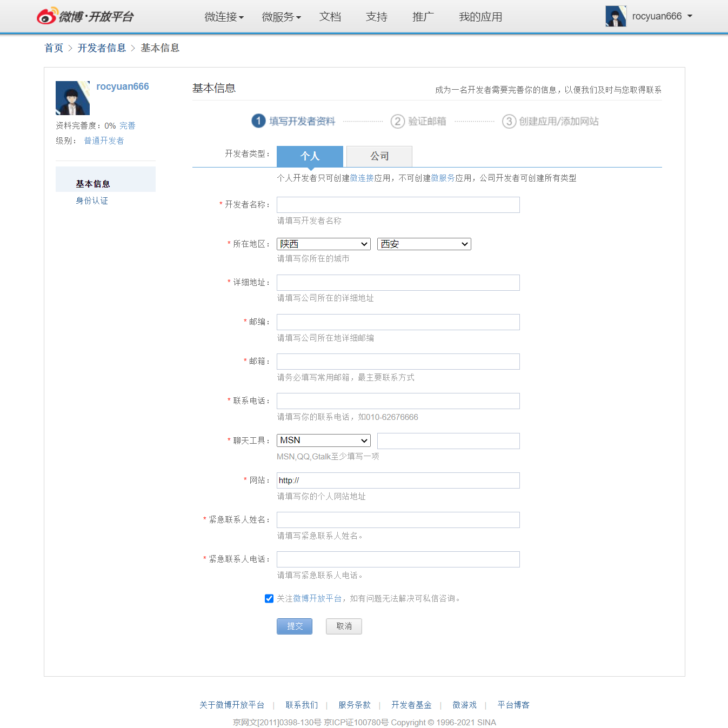
Task: Expand the MSN chat tool dropdown
Action: click(323, 440)
